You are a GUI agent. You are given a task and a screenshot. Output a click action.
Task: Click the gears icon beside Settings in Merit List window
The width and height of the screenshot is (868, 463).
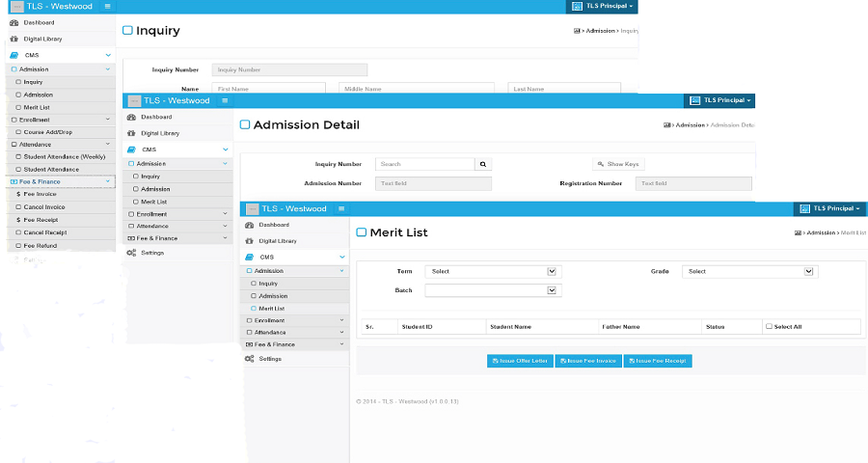pyautogui.click(x=250, y=359)
